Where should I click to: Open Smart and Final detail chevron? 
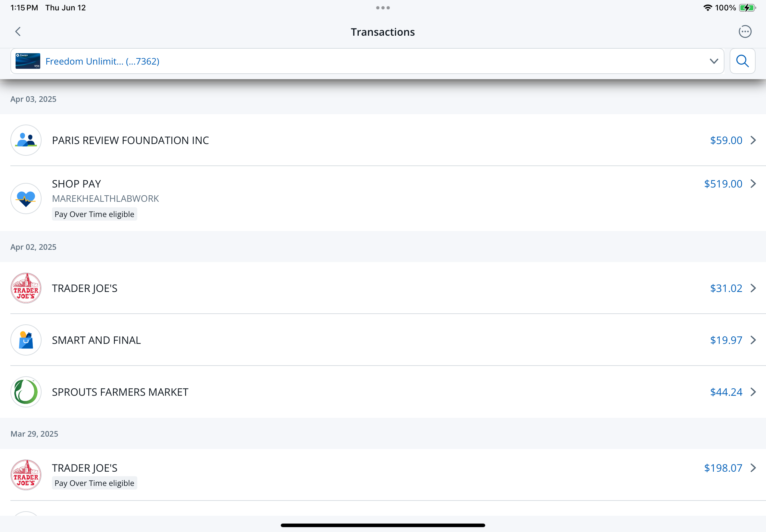(753, 340)
